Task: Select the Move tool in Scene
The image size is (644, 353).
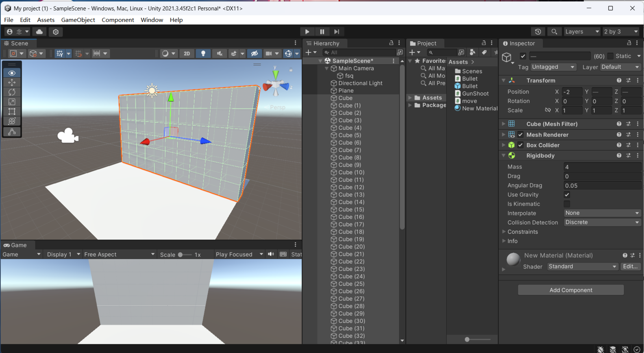Action: [12, 83]
